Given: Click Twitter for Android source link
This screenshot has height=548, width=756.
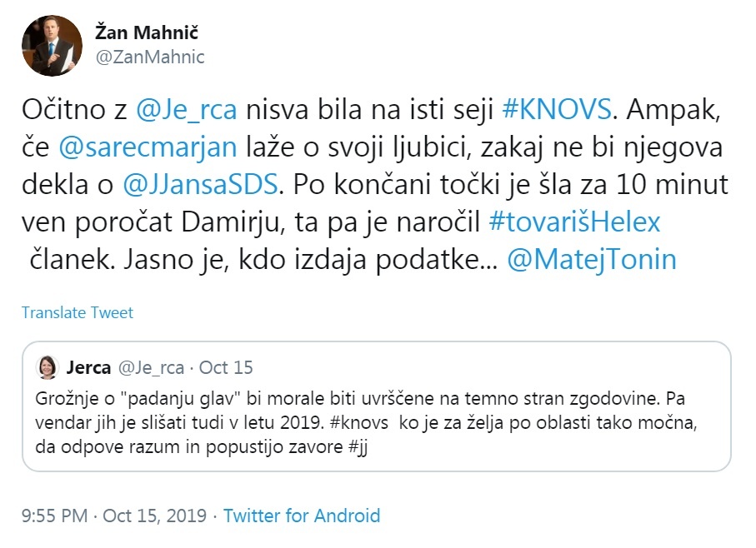Looking at the screenshot, I should coord(302,516).
